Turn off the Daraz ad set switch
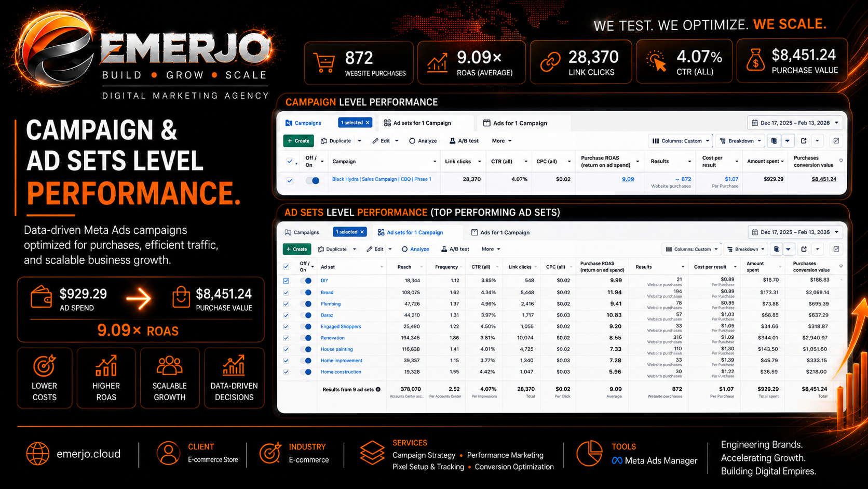The height and width of the screenshot is (489, 868). pos(306,315)
